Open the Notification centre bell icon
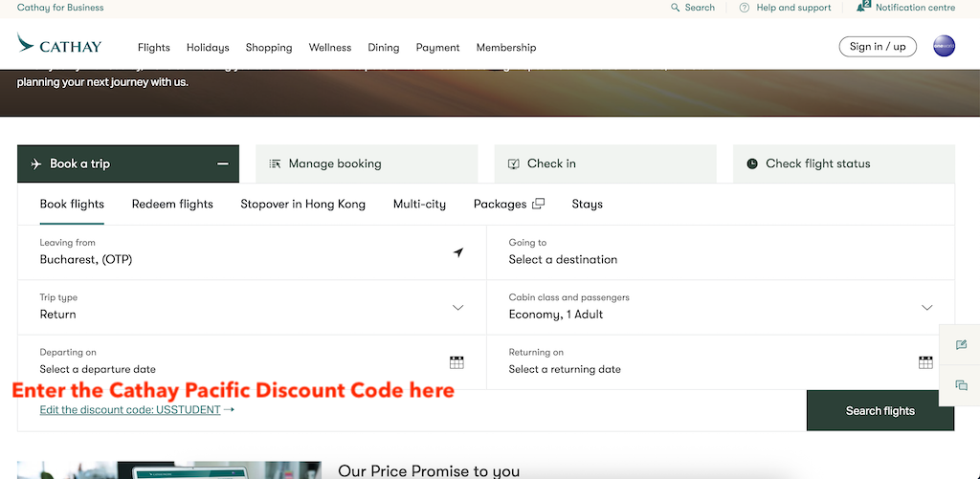This screenshot has height=479, width=980. click(863, 7)
